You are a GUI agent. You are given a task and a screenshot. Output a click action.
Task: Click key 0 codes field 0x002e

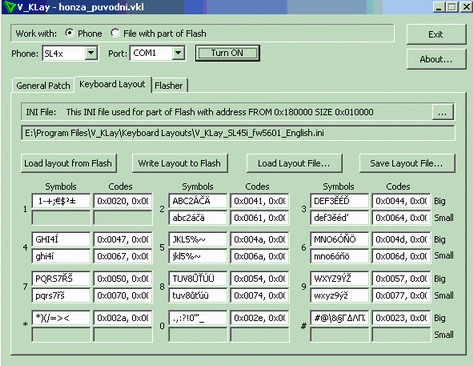click(x=259, y=318)
